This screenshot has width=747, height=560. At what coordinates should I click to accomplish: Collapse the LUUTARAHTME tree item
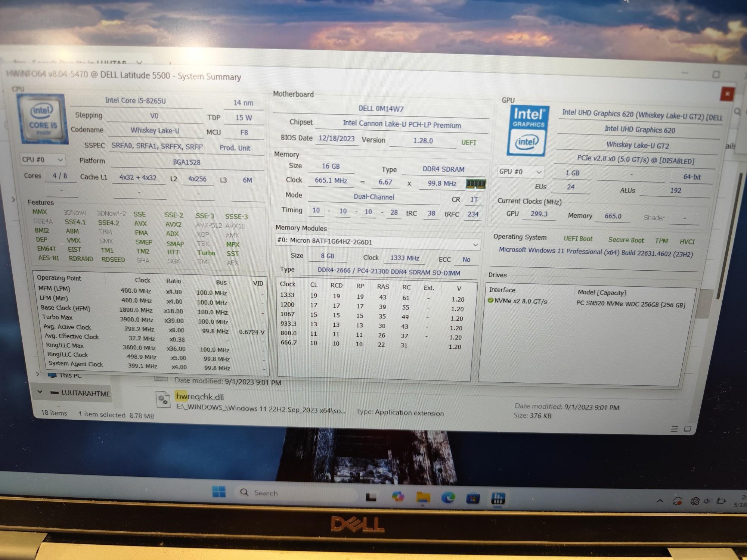(x=40, y=392)
